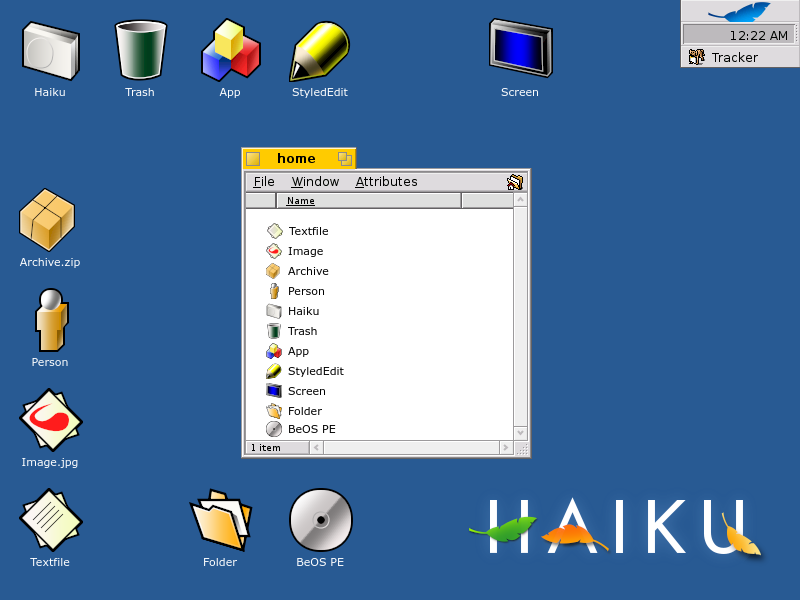Viewport: 800px width, 600px height.
Task: Select 'Haiku' name in home list
Action: click(x=304, y=311)
